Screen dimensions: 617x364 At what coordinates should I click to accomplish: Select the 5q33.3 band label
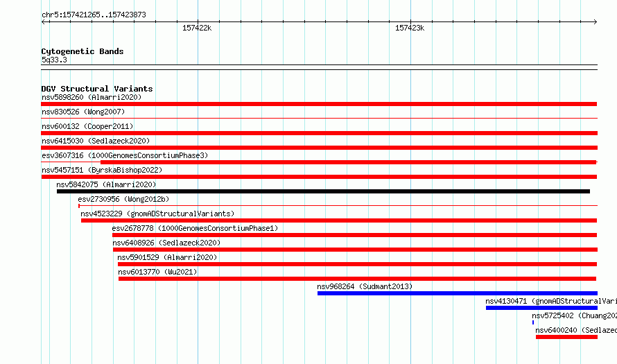54,60
